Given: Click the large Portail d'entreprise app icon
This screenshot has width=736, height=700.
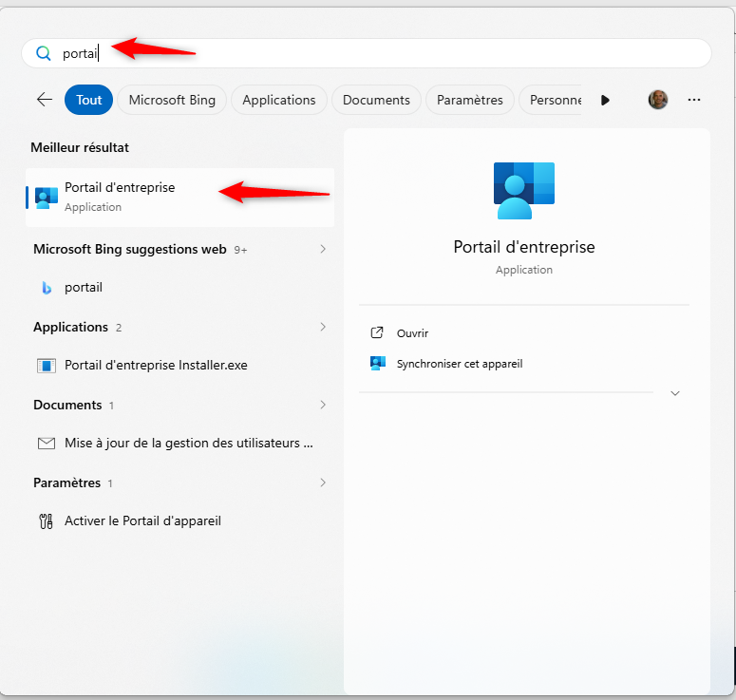Looking at the screenshot, I should (x=523, y=190).
